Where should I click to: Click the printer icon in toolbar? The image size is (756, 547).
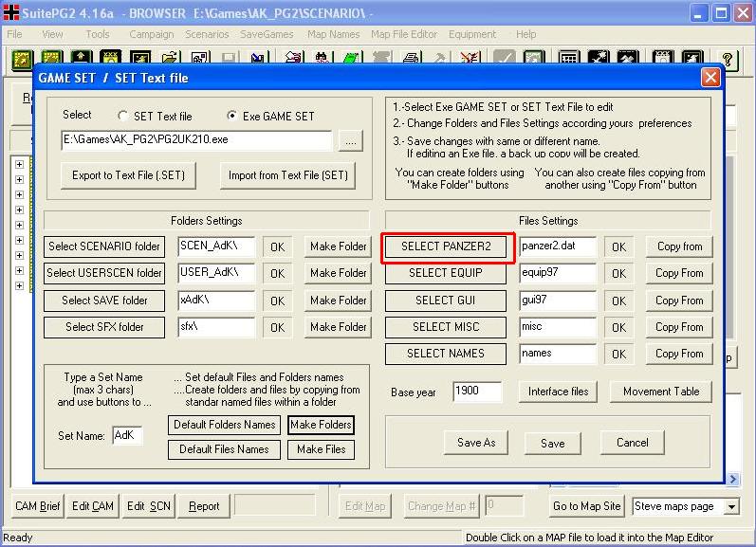tap(412, 59)
